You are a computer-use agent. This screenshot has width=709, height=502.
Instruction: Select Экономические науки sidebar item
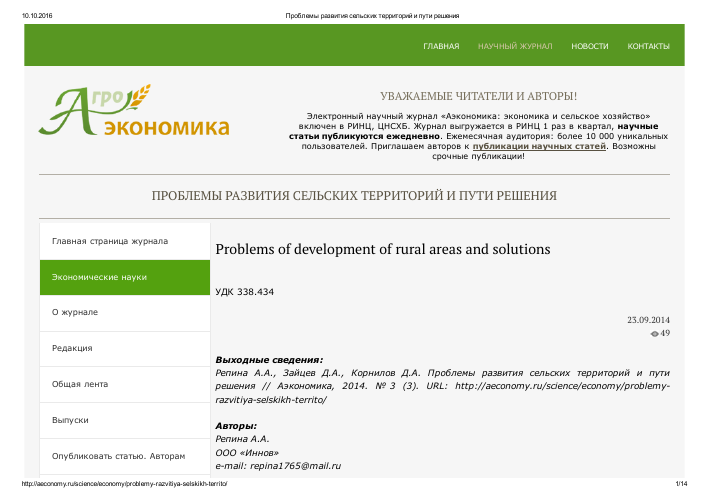99,277
